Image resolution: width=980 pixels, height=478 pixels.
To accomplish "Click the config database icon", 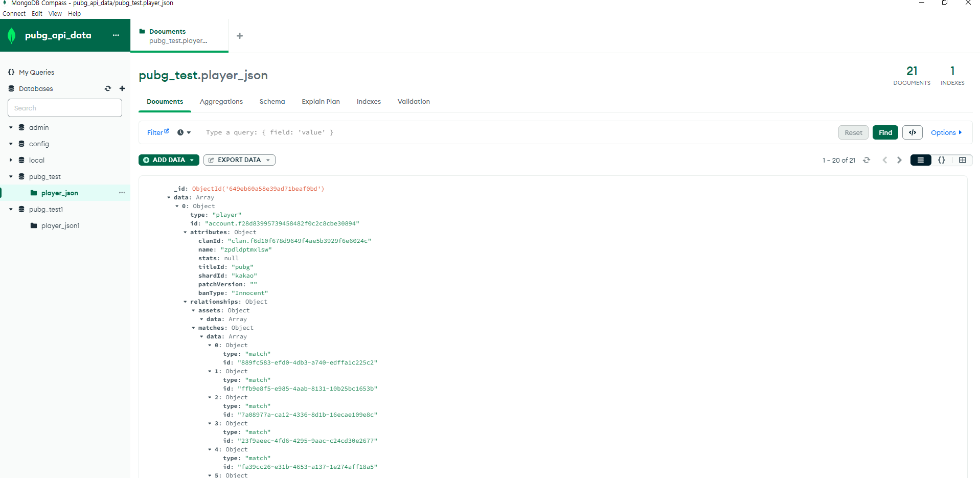I will coord(21,144).
